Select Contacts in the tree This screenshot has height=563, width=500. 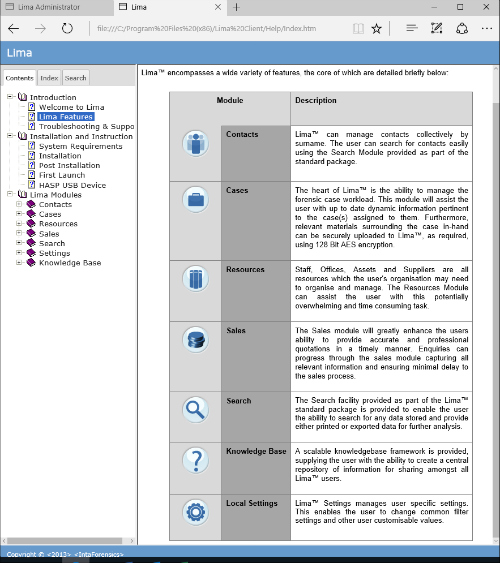(55, 204)
